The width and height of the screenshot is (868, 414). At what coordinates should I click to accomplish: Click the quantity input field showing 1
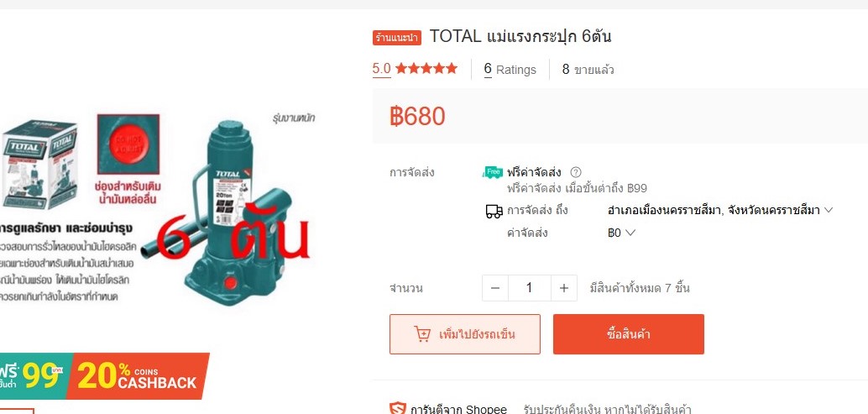click(x=529, y=288)
